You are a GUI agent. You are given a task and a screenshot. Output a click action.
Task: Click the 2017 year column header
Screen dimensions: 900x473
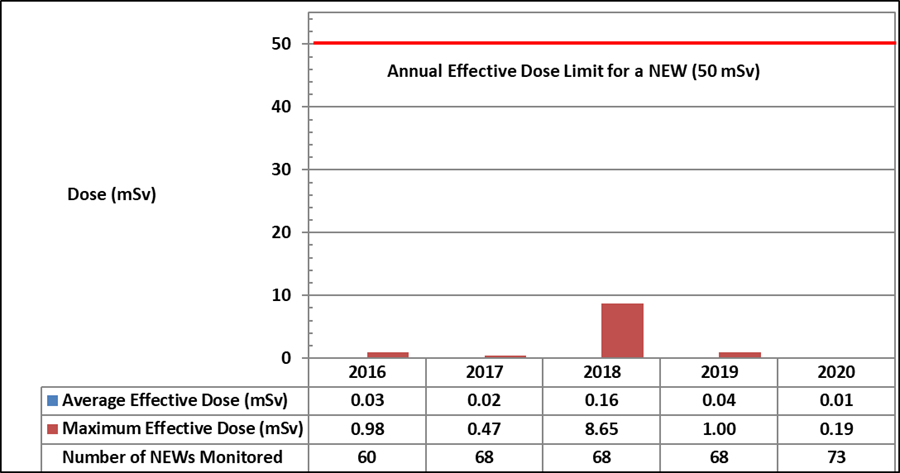pos(484,371)
